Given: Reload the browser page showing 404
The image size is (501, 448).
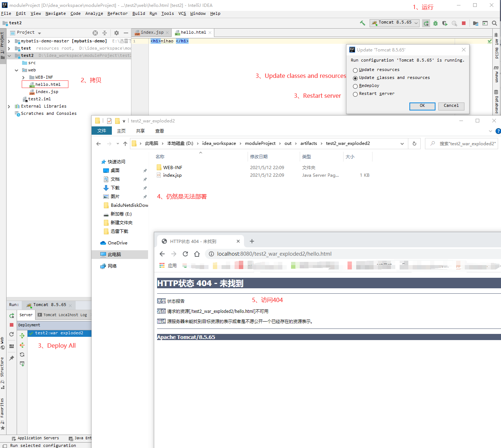Looking at the screenshot, I should point(185,254).
